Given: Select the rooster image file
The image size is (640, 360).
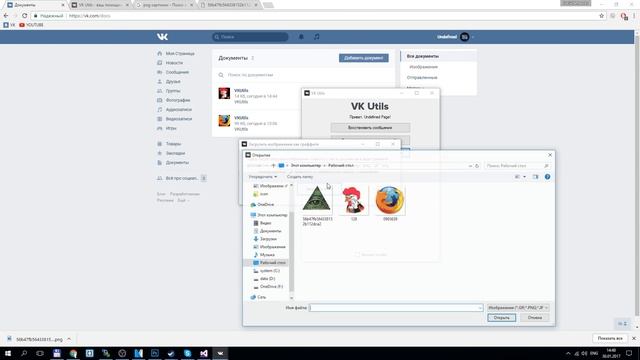Looking at the screenshot, I should (353, 203).
